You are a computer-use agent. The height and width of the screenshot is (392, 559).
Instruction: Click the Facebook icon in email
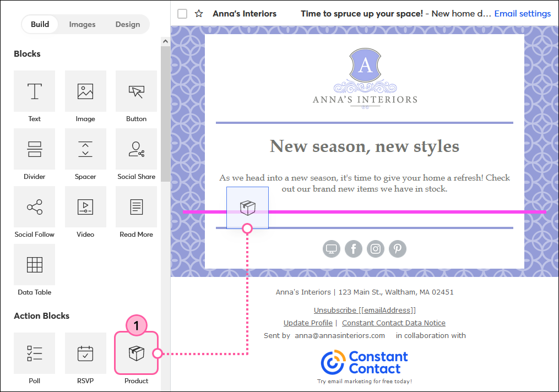354,249
